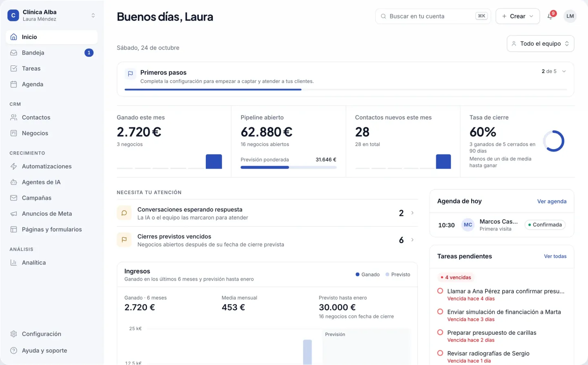
Task: Go to Analítica in the sidebar
Action: click(x=52, y=263)
